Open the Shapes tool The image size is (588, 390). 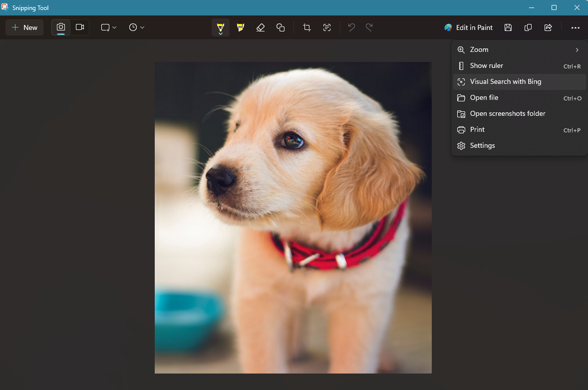281,27
